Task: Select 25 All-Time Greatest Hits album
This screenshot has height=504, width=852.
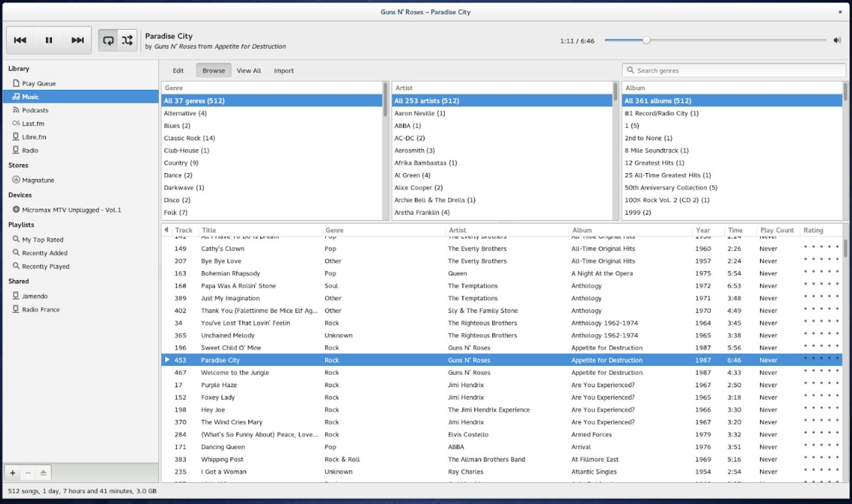Action: pyautogui.click(x=732, y=175)
